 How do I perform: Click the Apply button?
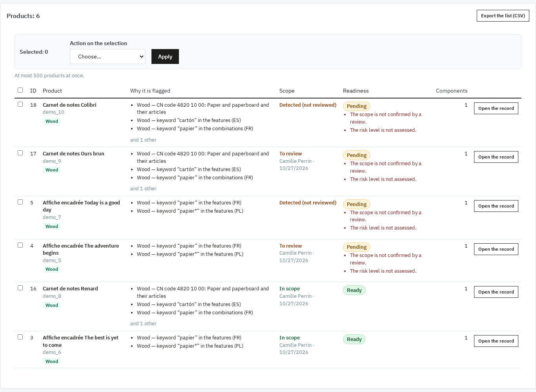(165, 57)
